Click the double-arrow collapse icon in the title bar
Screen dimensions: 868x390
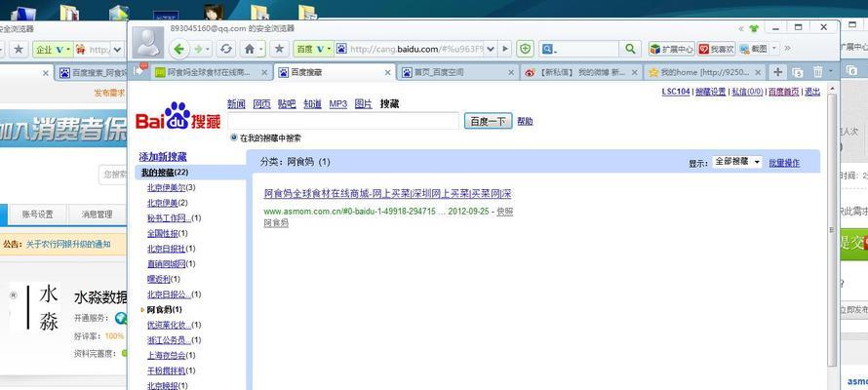740,29
